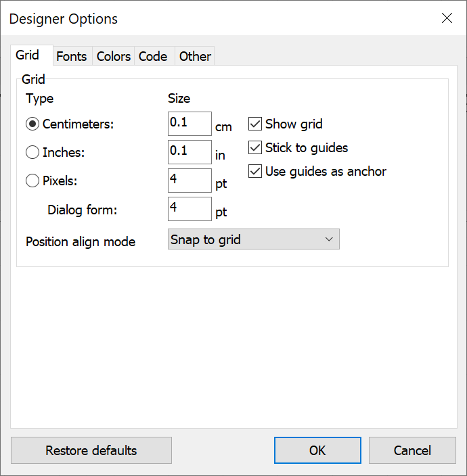Choose Inches as grid type

(x=32, y=153)
